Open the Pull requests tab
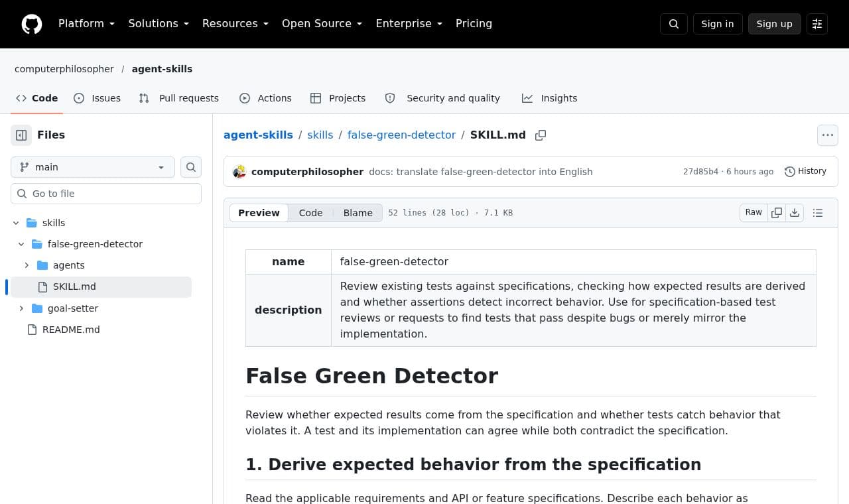849x504 pixels. (178, 98)
